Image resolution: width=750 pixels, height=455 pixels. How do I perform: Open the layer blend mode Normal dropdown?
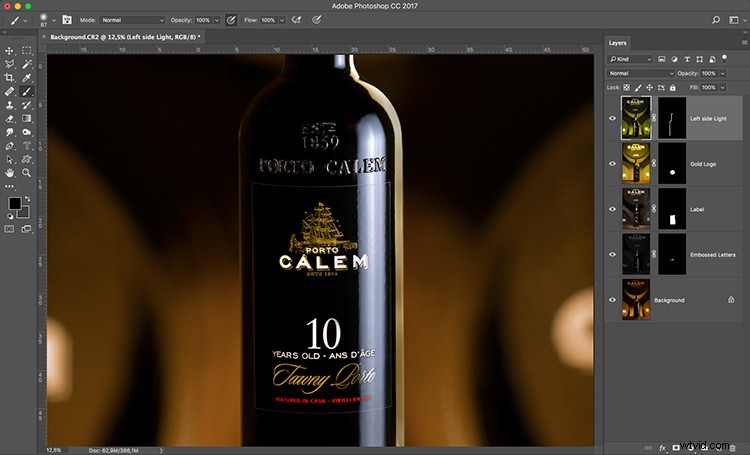point(640,73)
